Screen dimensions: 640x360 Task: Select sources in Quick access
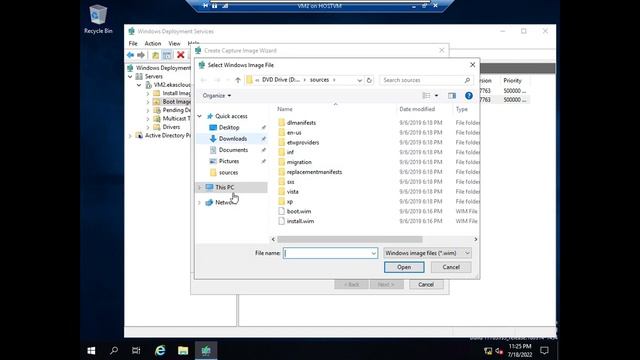(x=228, y=173)
